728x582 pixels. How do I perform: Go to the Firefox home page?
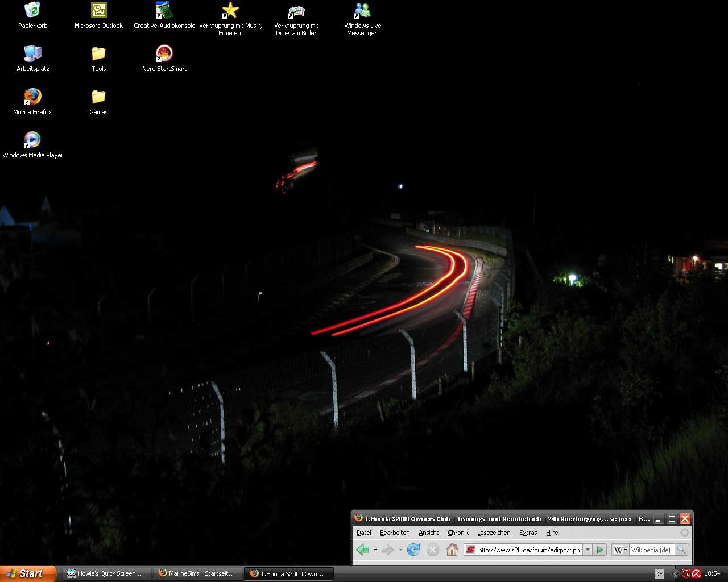tap(452, 550)
